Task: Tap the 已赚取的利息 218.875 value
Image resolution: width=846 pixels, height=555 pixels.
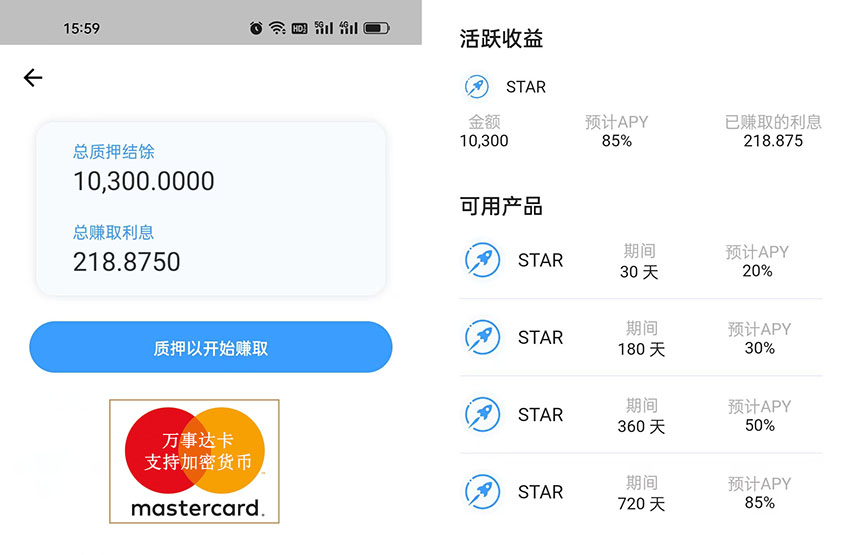Action: [773, 141]
